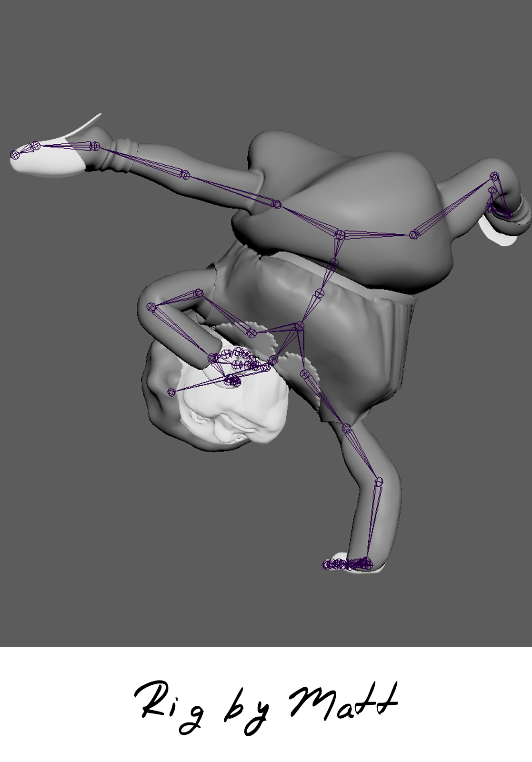Screen dimensions: 532x762
Task: Click the shoulder joint of the supporting arm
Action: coord(346,428)
